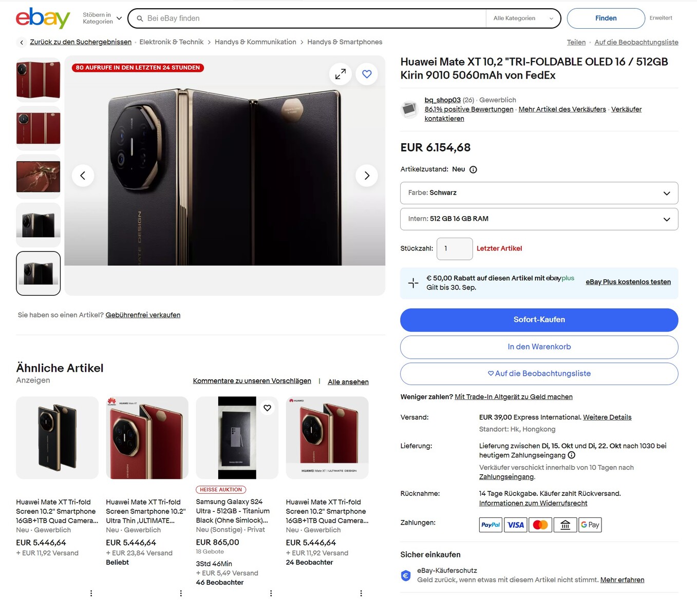Open Stöbern in Kategorien menu
The width and height of the screenshot is (697, 616).
102,18
